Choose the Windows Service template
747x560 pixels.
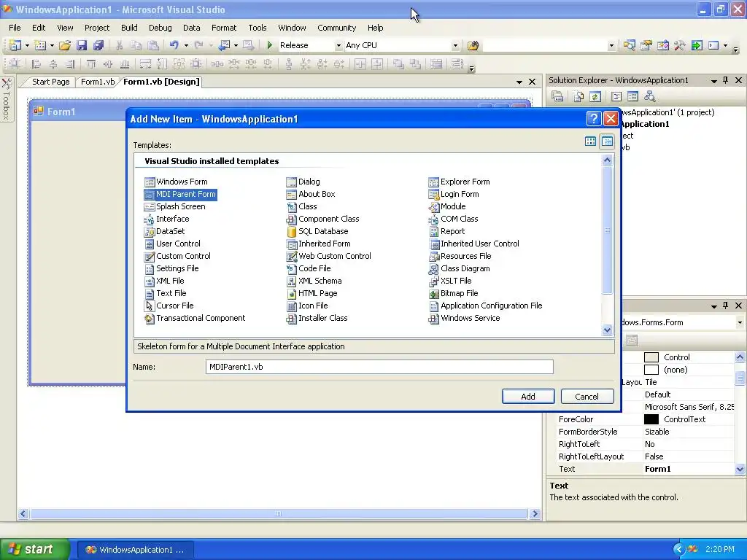(464, 318)
